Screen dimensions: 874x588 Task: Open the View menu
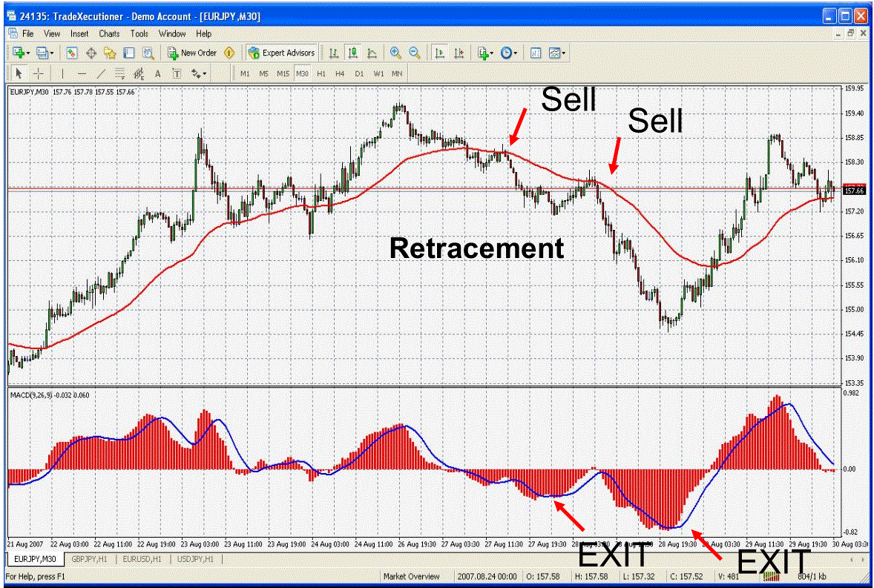tap(52, 34)
